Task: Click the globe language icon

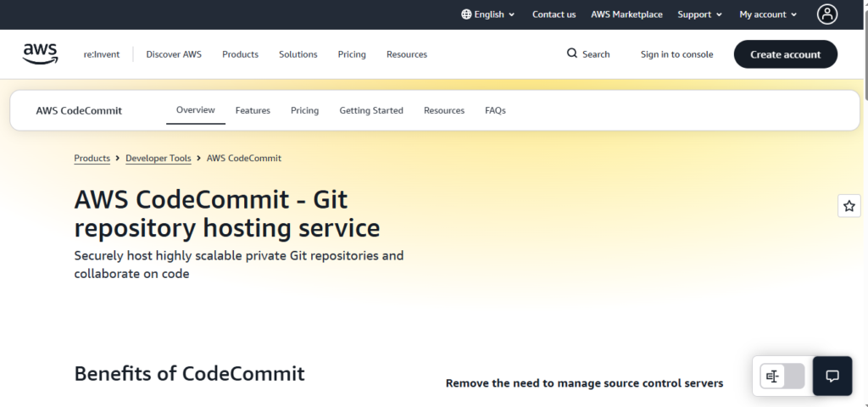Action: pos(466,14)
